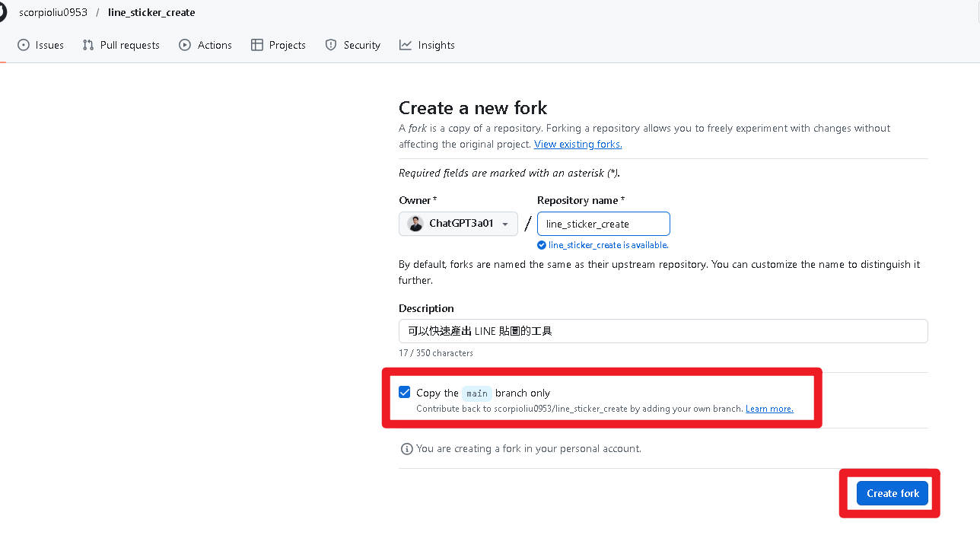Click inside the Description text field
Image resolution: width=980 pixels, height=551 pixels.
tap(662, 331)
